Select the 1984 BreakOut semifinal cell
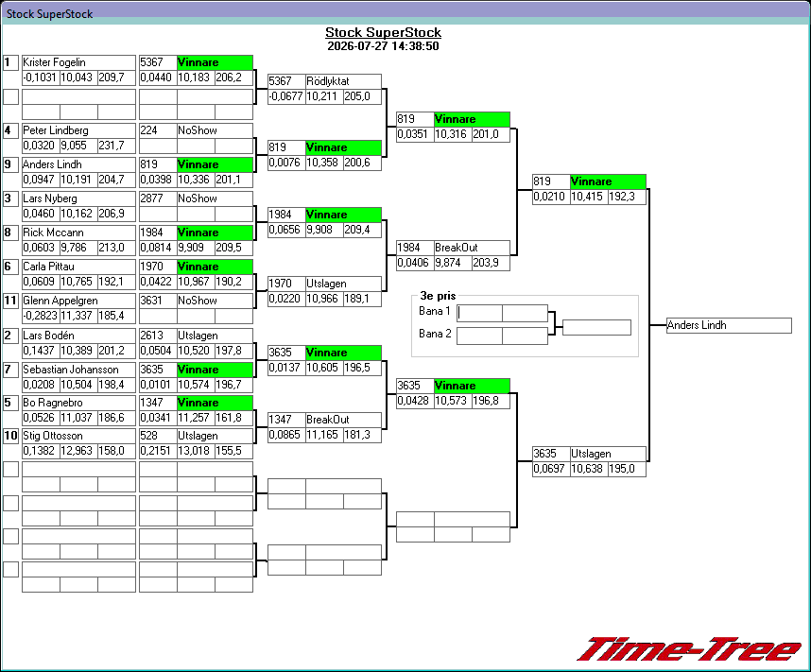Image resolution: width=811 pixels, height=672 pixels. [x=472, y=248]
